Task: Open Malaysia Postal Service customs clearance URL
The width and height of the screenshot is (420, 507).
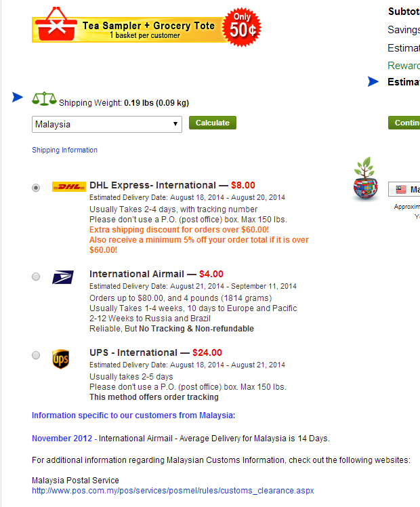Action: click(173, 491)
